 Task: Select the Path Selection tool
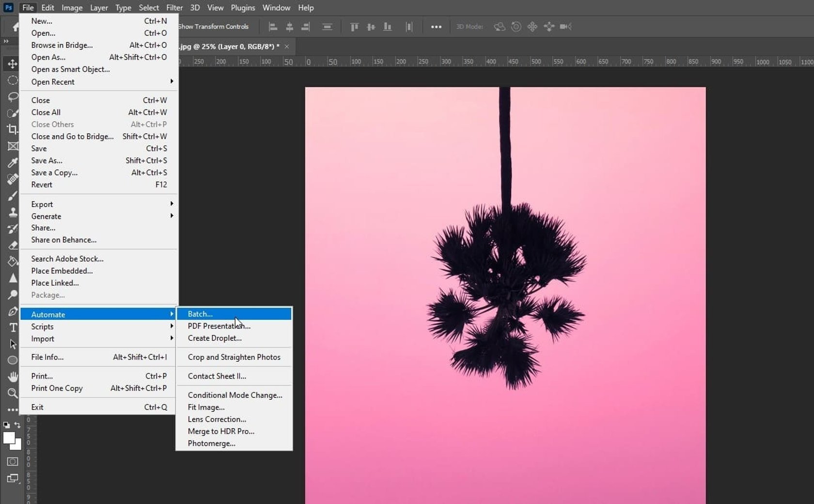tap(12, 344)
